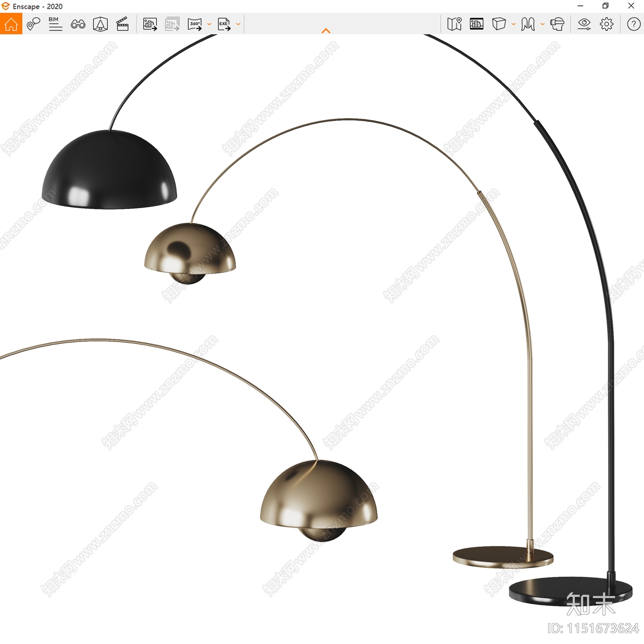Close the Enscape 2020 window
This screenshot has height=644, width=644.
tap(631, 6)
